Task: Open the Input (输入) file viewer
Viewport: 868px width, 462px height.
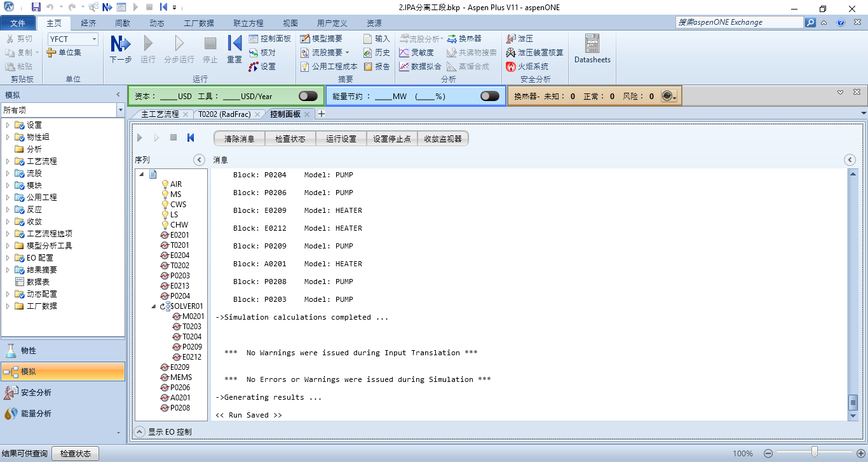Action: click(376, 39)
